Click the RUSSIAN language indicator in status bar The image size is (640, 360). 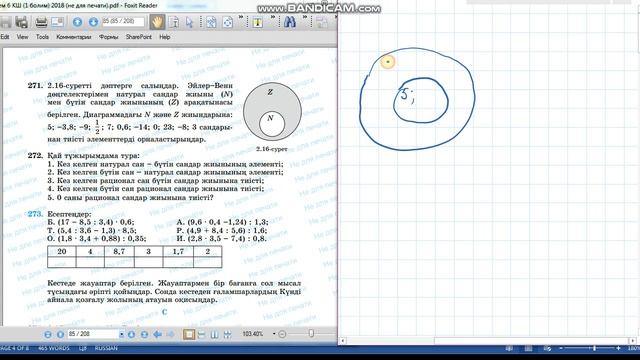point(106,348)
